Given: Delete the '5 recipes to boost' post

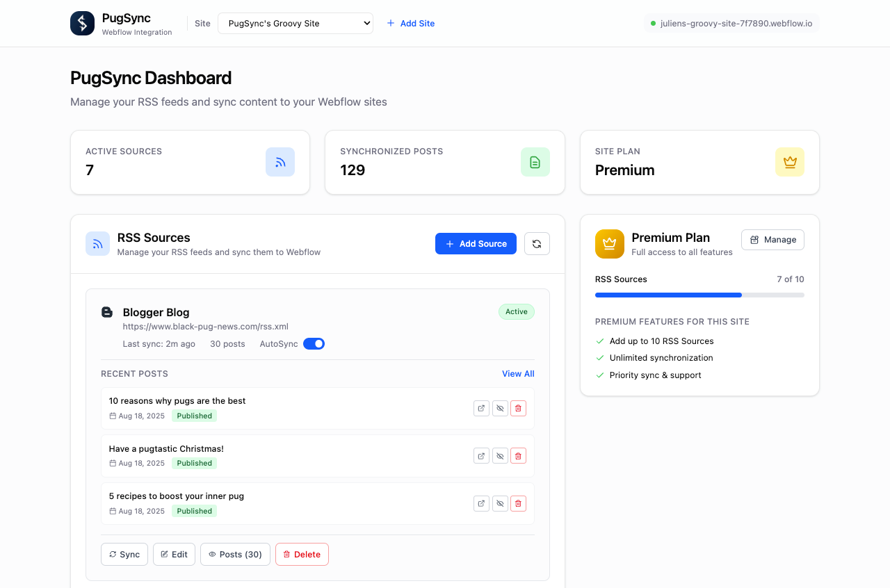Looking at the screenshot, I should click(518, 503).
